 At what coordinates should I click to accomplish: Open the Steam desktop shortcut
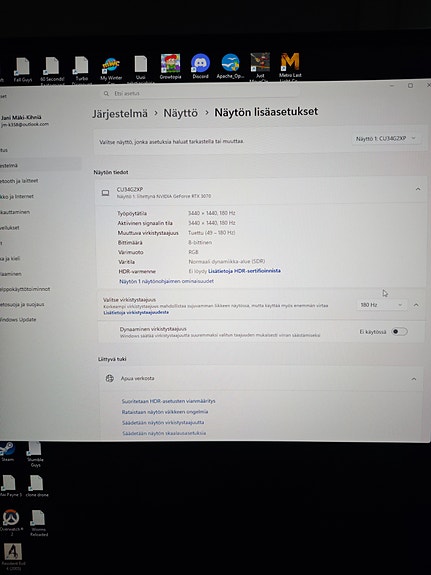pyautogui.click(x=7, y=451)
